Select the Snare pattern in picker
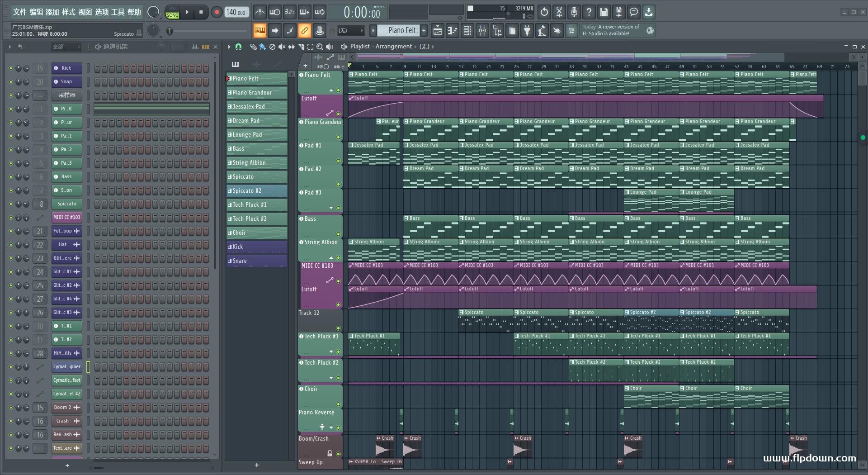This screenshot has height=475, width=868. click(x=257, y=261)
